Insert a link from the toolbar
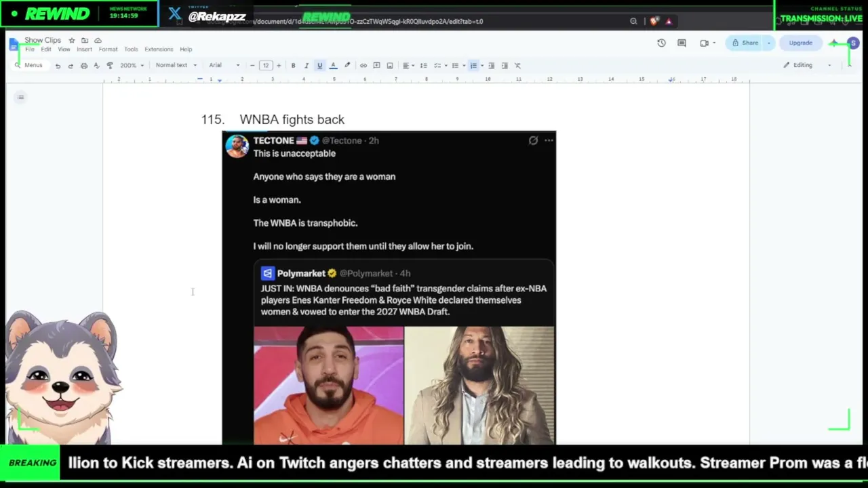Viewport: 868px width, 488px height. [363, 66]
